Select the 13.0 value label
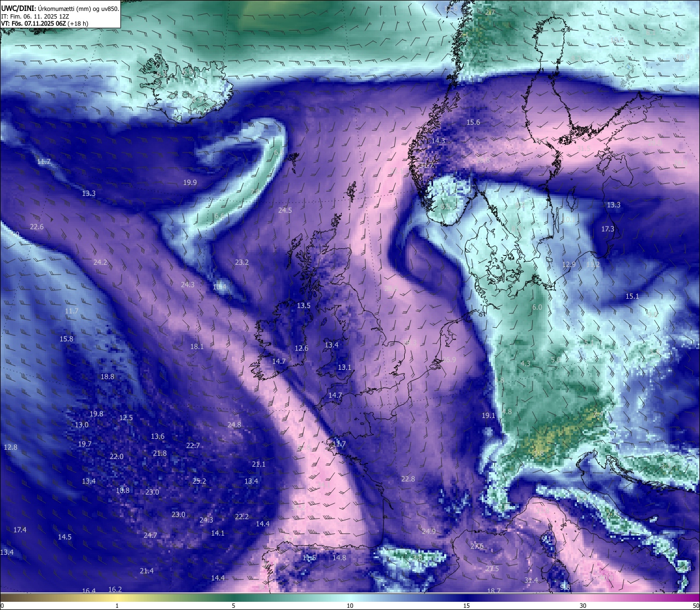The height and width of the screenshot is (610, 700). coord(81,425)
